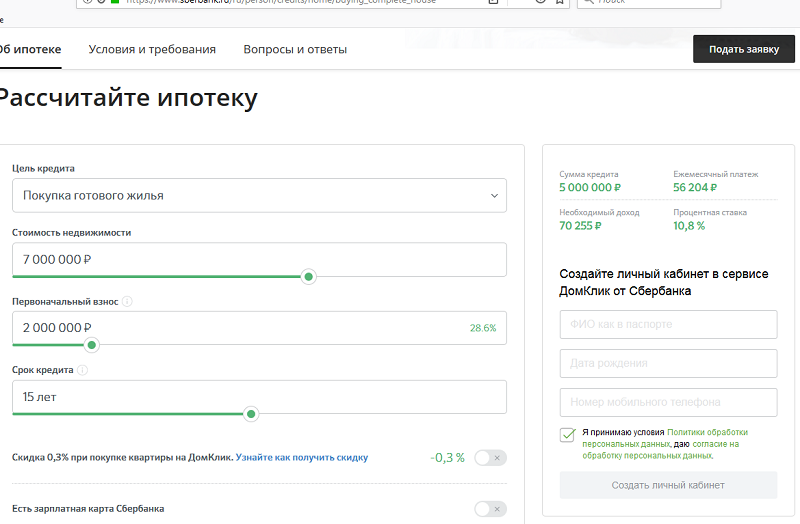Uncheck the personal data consent checkbox
Screen dimensions: 800x524
coord(567,435)
